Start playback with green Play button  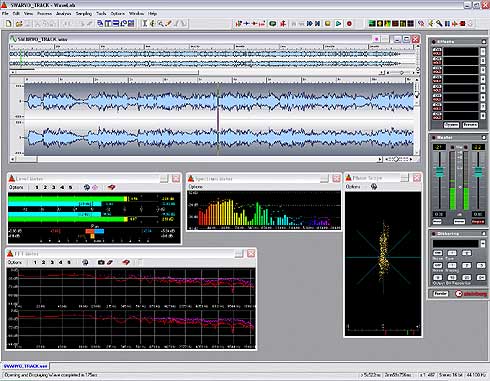pos(338,24)
